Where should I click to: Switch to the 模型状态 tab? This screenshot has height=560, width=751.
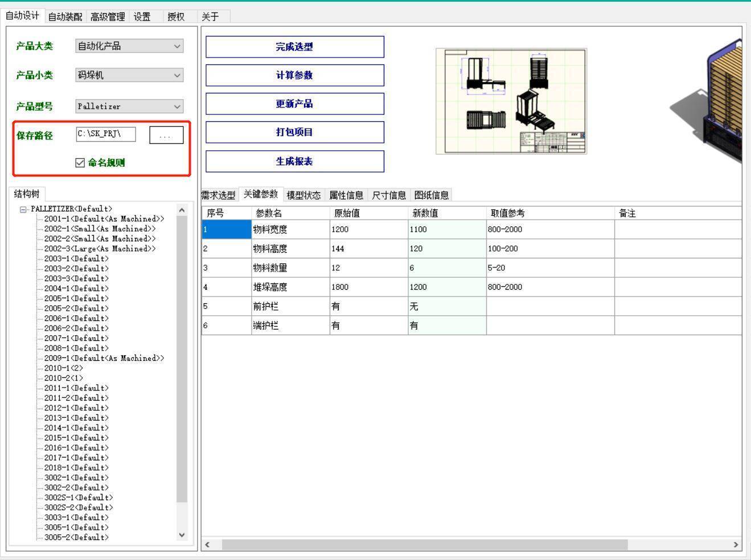point(303,195)
